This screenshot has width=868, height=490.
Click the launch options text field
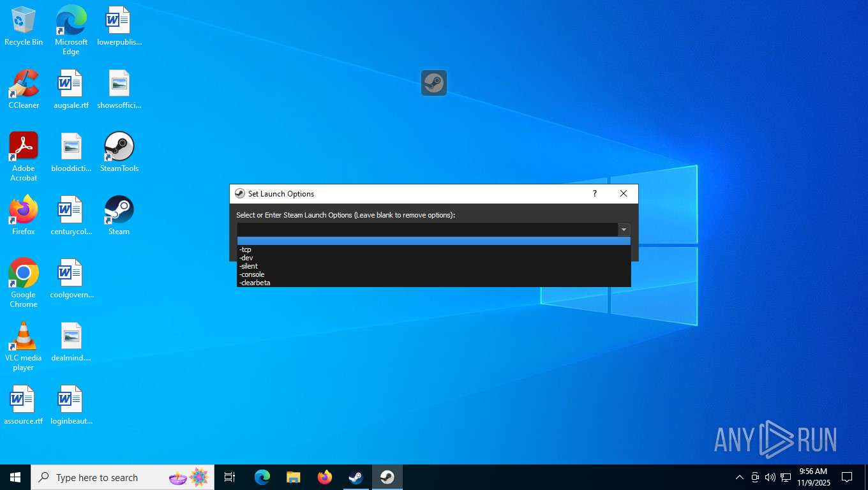tap(427, 230)
